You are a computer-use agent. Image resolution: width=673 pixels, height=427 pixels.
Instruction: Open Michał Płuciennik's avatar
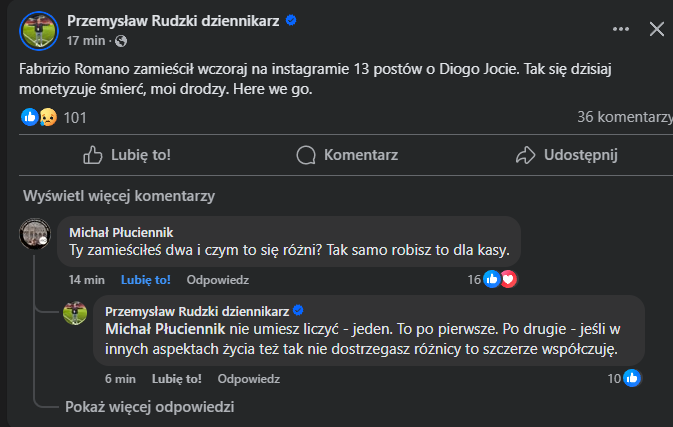[x=36, y=236]
